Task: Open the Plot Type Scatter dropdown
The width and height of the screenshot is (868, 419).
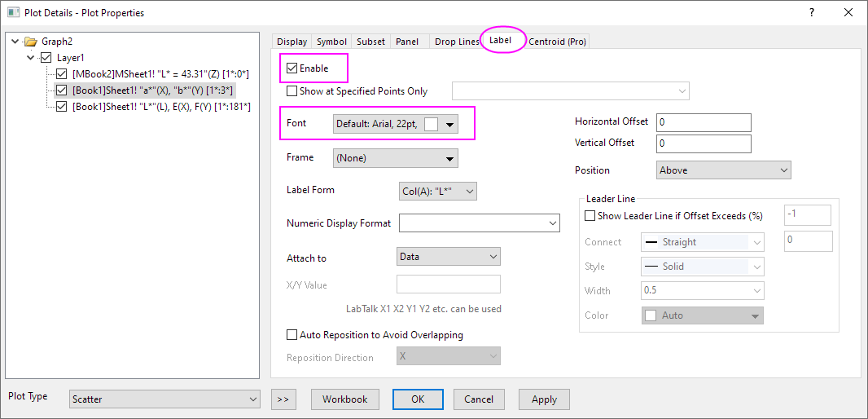Action: (164, 399)
